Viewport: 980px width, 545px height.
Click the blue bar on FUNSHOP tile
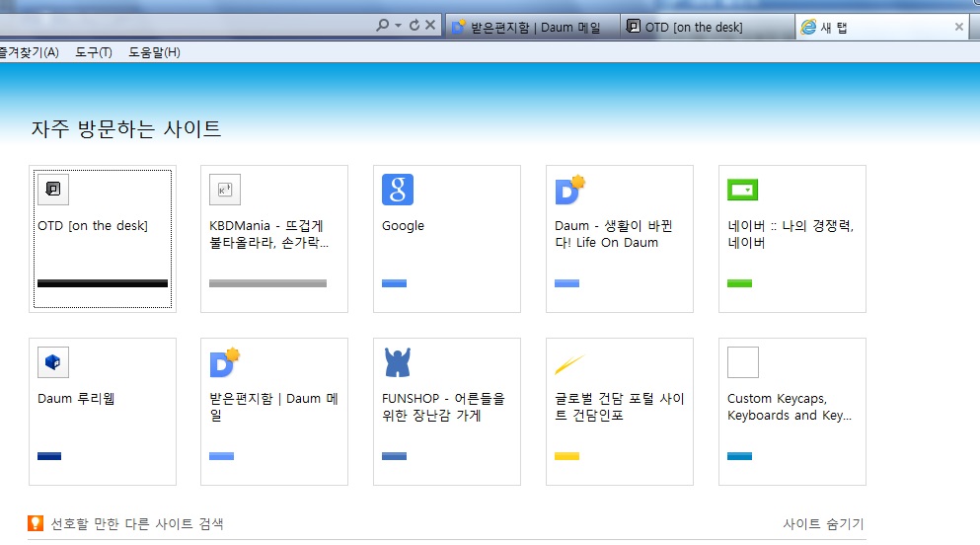pos(395,456)
